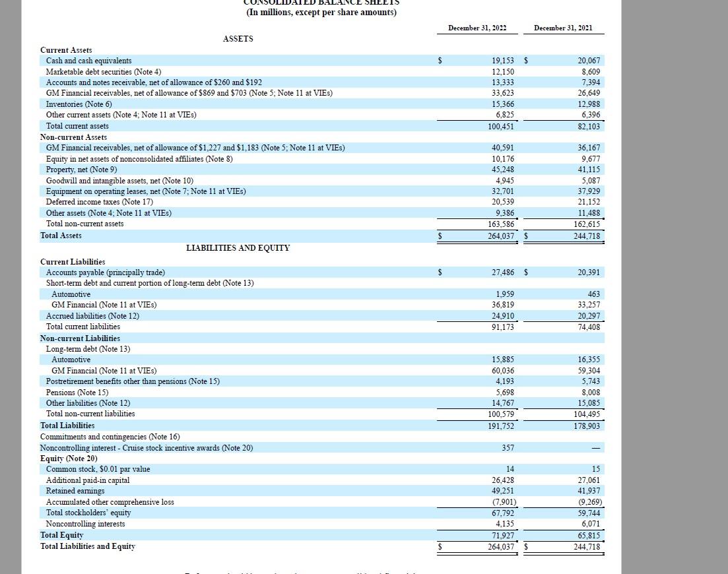Click the December 31, 2021 column header

pyautogui.click(x=563, y=28)
